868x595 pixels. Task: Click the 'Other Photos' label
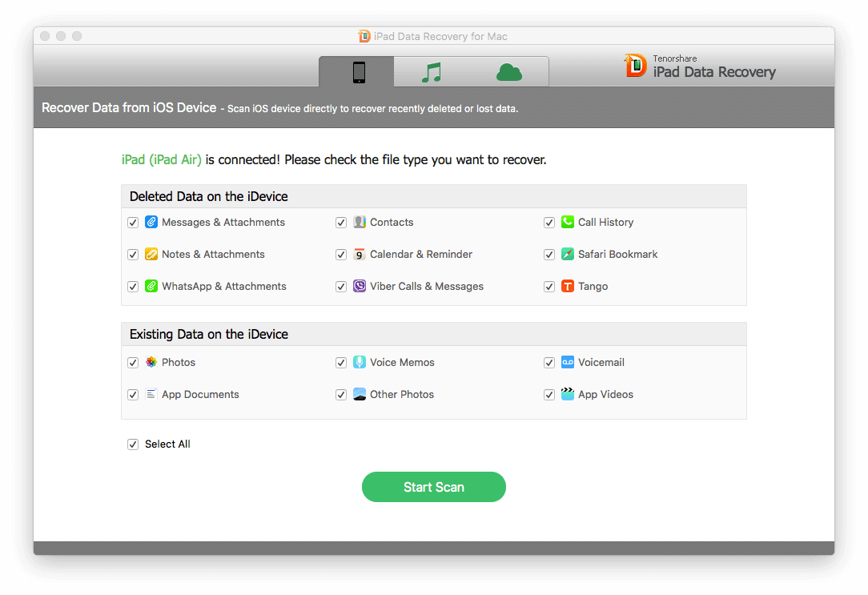click(402, 394)
